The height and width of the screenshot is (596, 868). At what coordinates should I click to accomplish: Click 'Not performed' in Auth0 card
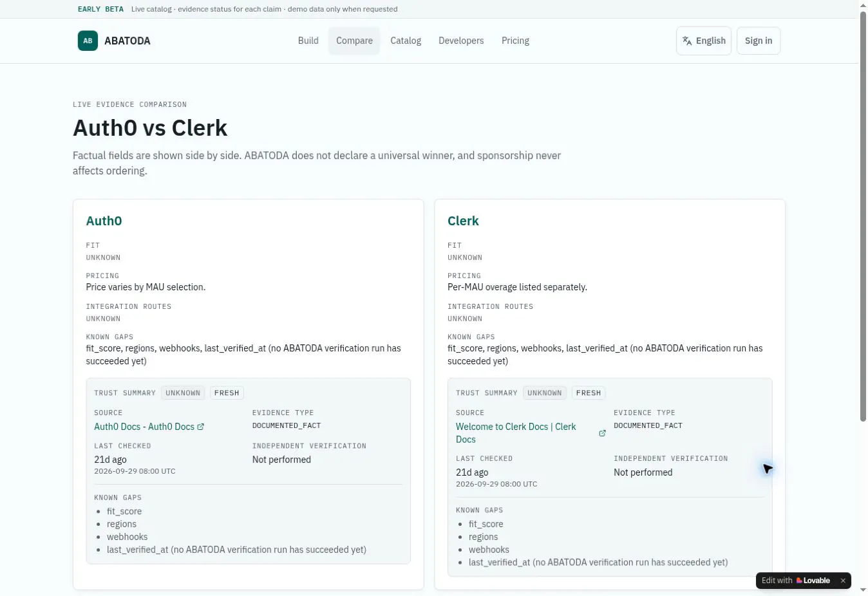281,460
